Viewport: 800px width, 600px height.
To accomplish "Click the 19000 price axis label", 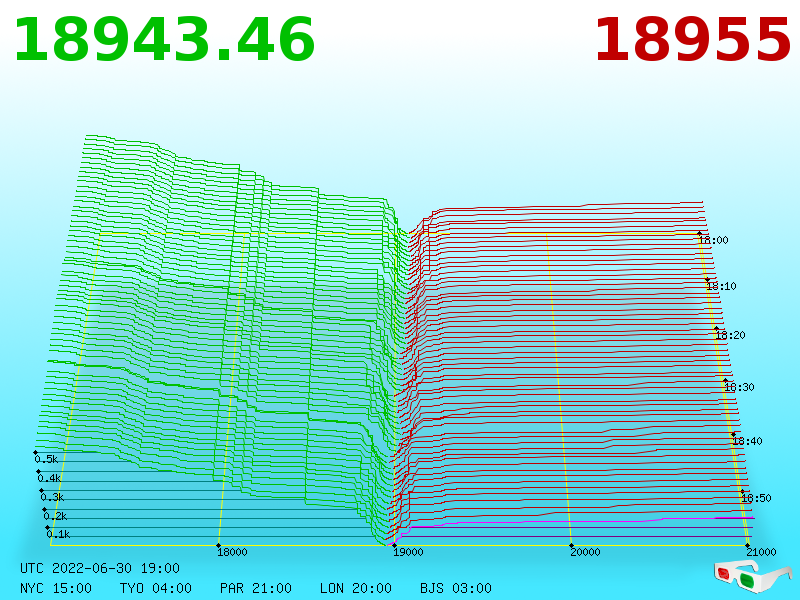I will coord(408,552).
